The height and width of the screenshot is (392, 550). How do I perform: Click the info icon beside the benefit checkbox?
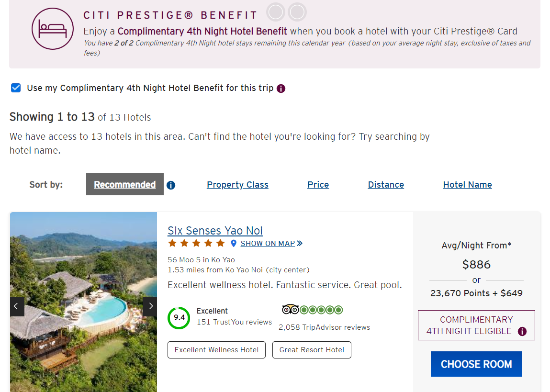(281, 89)
